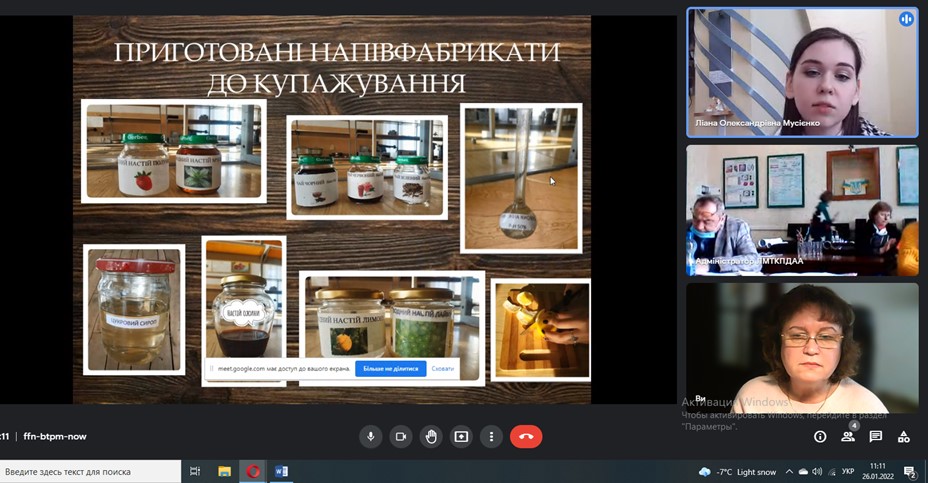Select video tile of Ліана Олександрівна Мусієнко
Viewport: 928px width, 483px height.
tap(802, 73)
